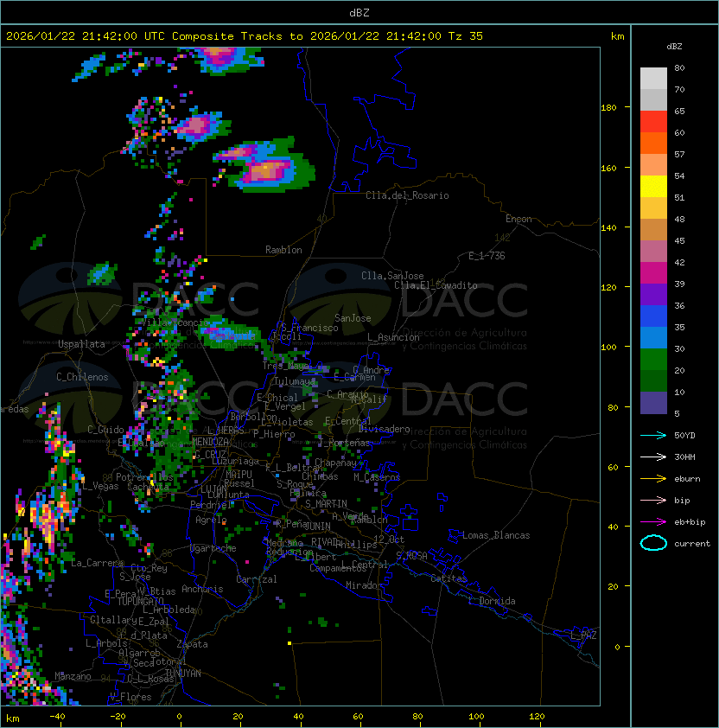719x728 pixels.
Task: Click the 'TUNUYAN' map label
Action: [183, 674]
